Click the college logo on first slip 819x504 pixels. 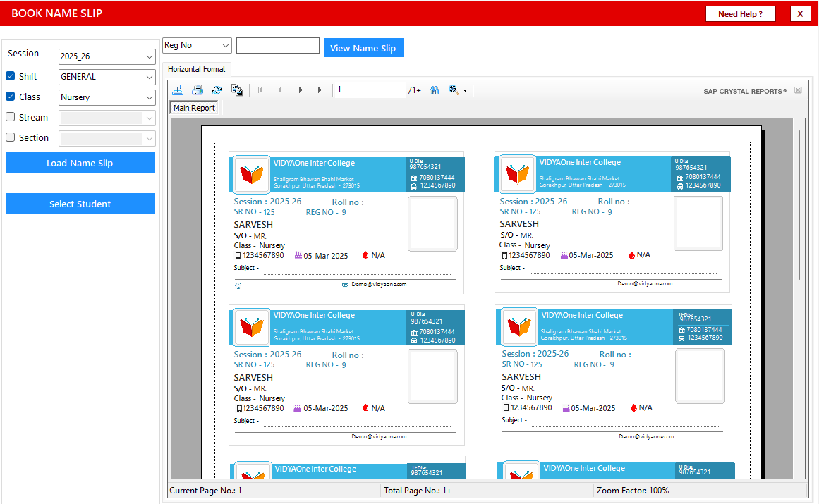[252, 173]
